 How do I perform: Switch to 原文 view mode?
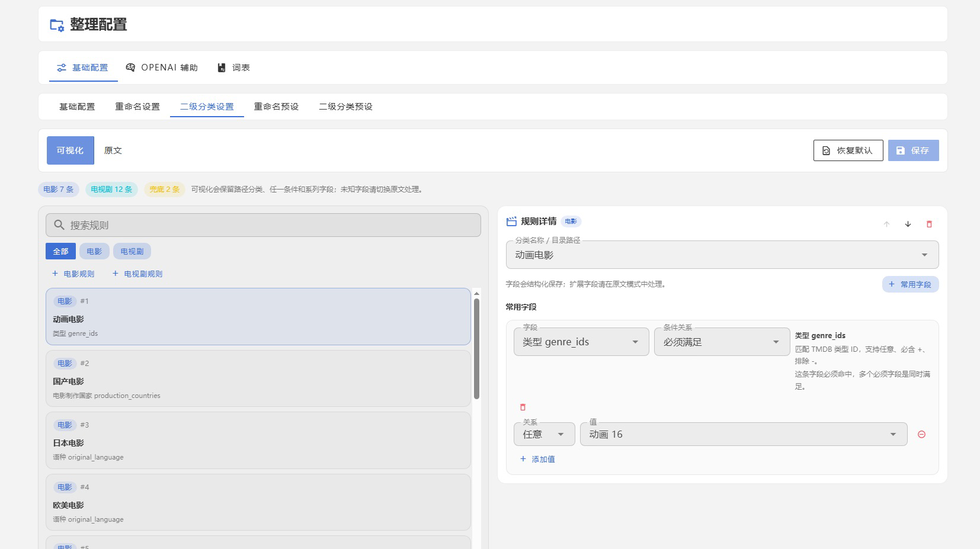pyautogui.click(x=113, y=150)
